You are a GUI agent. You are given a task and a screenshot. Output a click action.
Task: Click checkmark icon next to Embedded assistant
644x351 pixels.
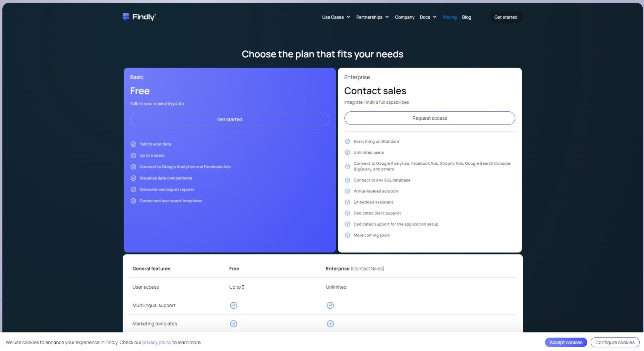(x=347, y=202)
